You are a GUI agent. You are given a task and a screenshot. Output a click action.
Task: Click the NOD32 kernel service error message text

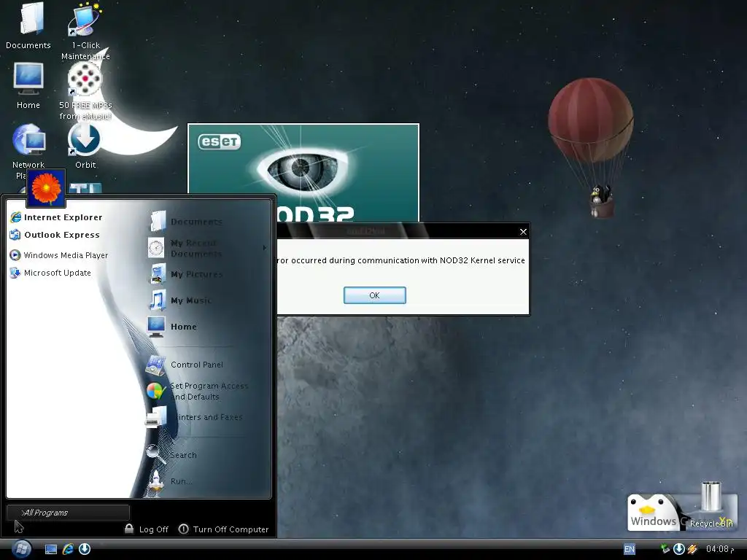click(401, 260)
